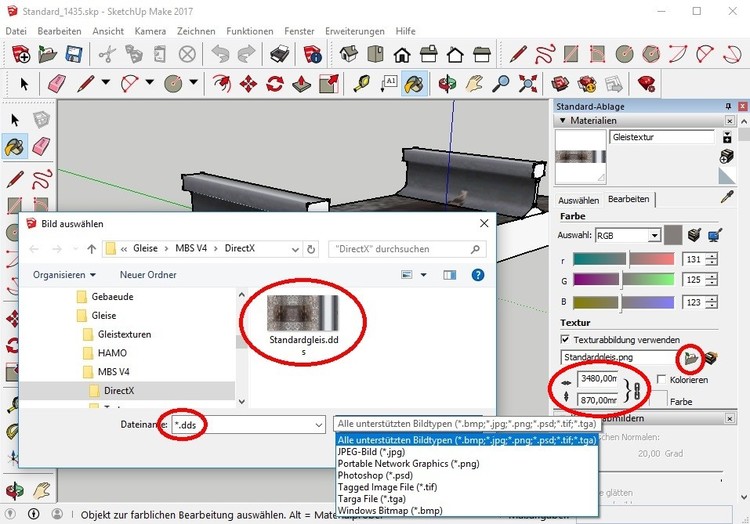Click the browse texture folder icon
This screenshot has height=524, width=750.
(691, 358)
